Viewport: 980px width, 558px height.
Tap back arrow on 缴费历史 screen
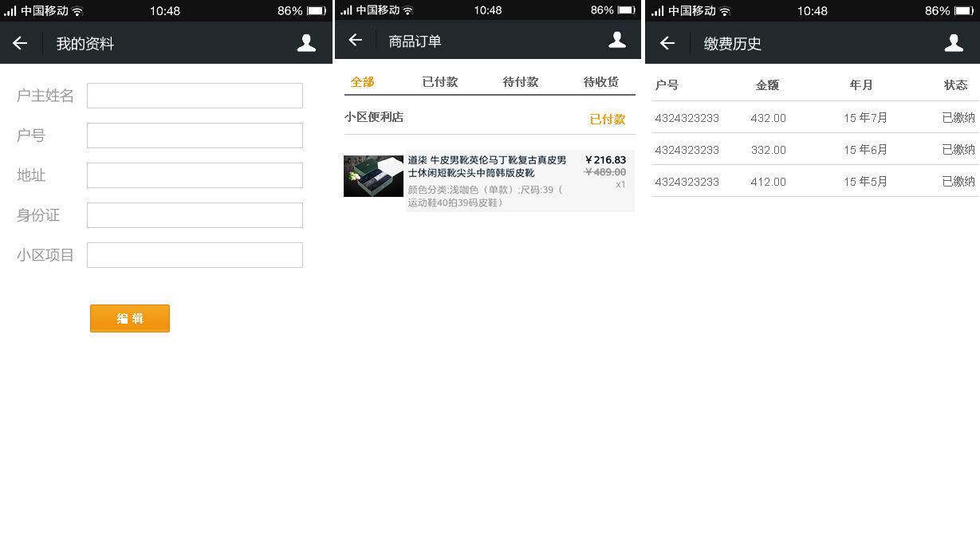coord(667,44)
